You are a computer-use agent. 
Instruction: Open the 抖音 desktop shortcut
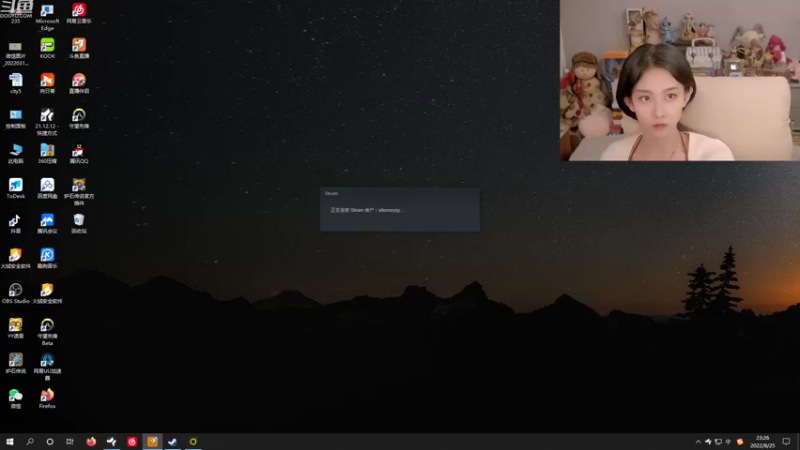click(x=16, y=224)
